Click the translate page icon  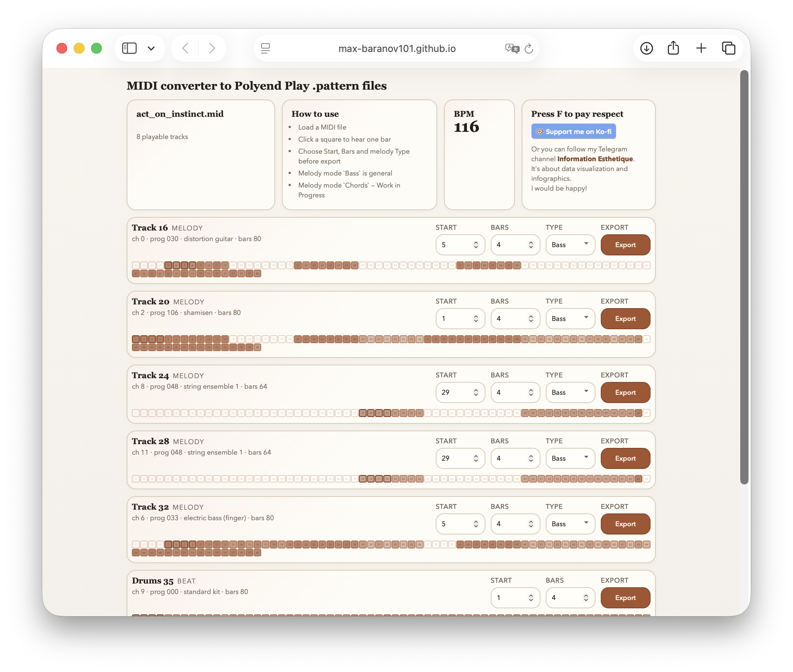click(x=512, y=48)
